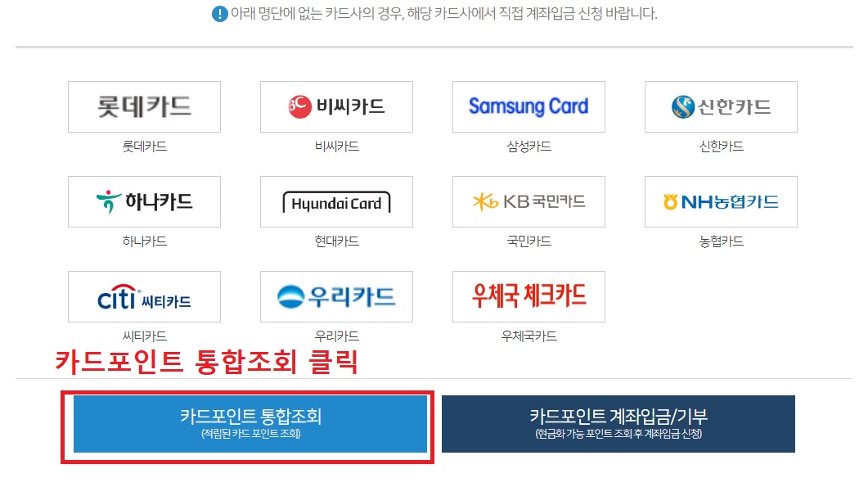Open the 하나카드 logo tile
Screen dimensions: 868x487
144,201
